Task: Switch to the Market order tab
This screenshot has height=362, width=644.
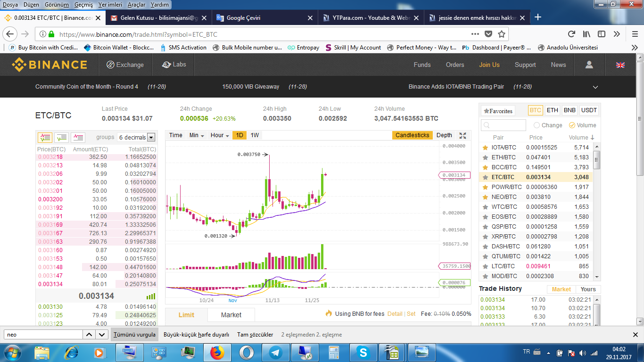Action: [231, 315]
